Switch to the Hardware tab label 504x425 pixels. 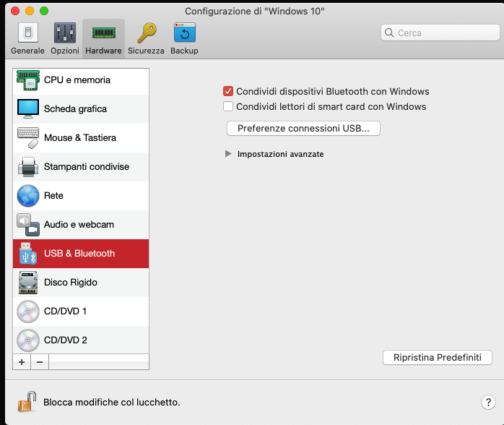click(x=103, y=51)
